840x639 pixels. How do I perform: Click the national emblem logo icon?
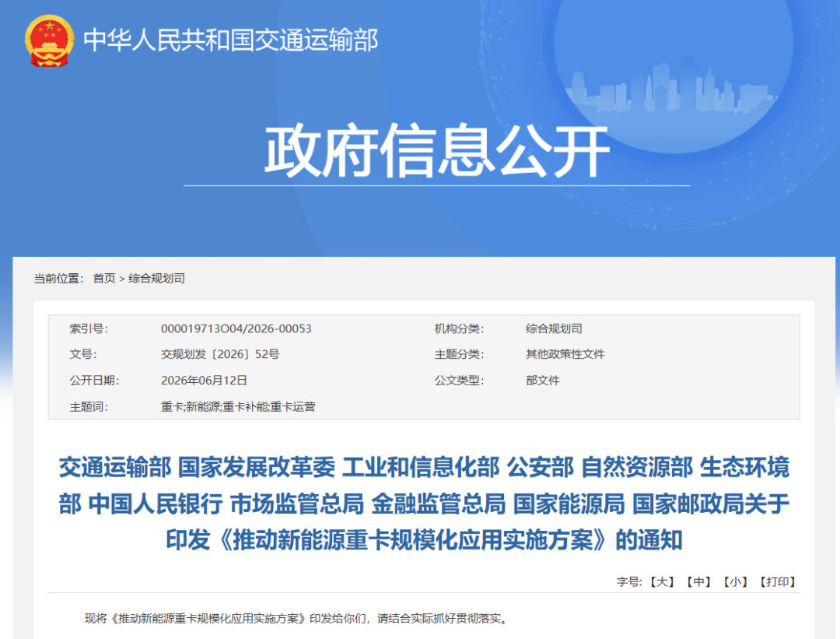coord(49,40)
